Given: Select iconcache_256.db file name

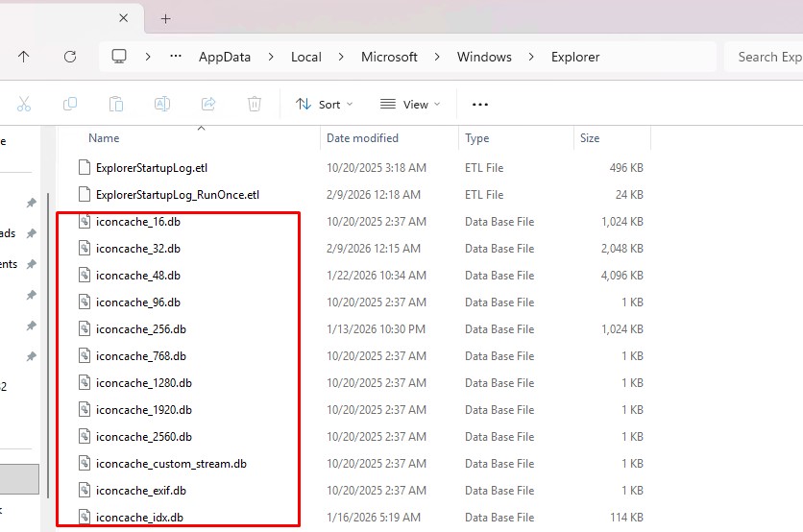Looking at the screenshot, I should (141, 329).
